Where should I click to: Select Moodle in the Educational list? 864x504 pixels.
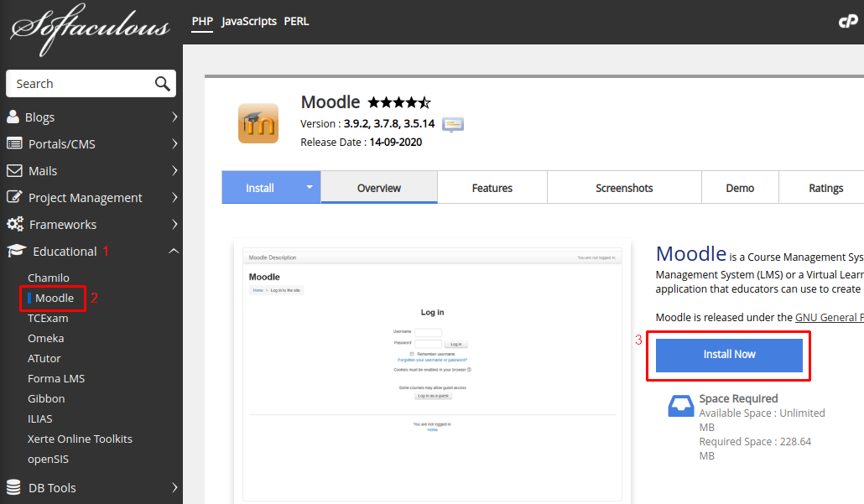(x=54, y=298)
